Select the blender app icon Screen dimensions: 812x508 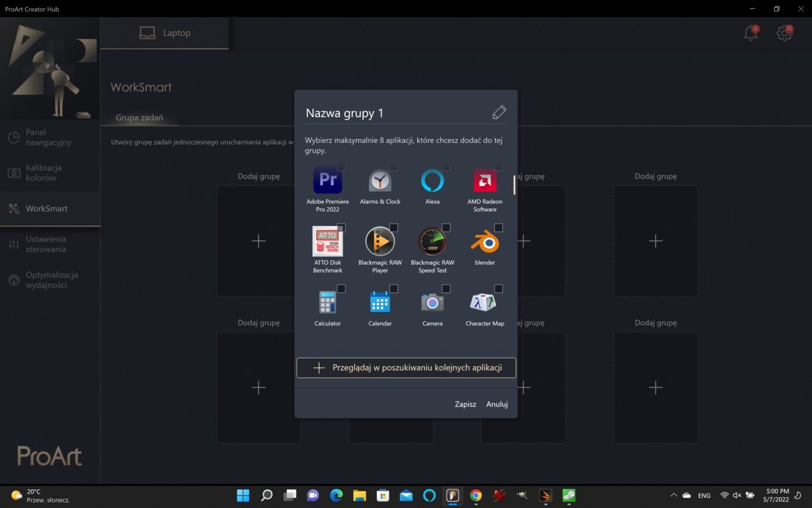(x=485, y=242)
